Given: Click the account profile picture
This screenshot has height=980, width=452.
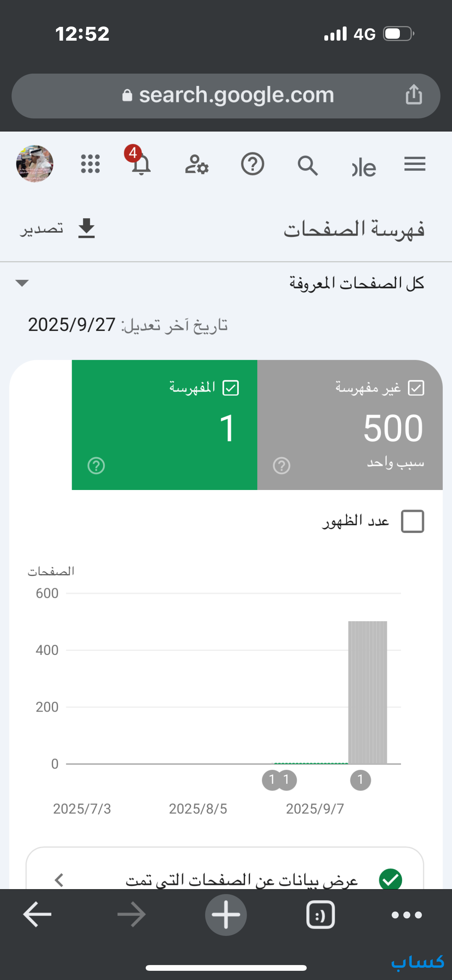Looking at the screenshot, I should pos(35,164).
